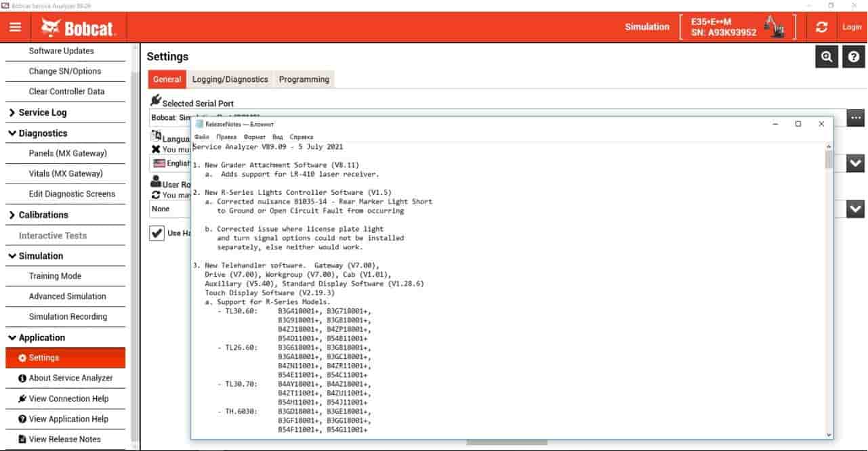868x451 pixels.
Task: Switch to the Programming tab
Action: pyautogui.click(x=304, y=79)
